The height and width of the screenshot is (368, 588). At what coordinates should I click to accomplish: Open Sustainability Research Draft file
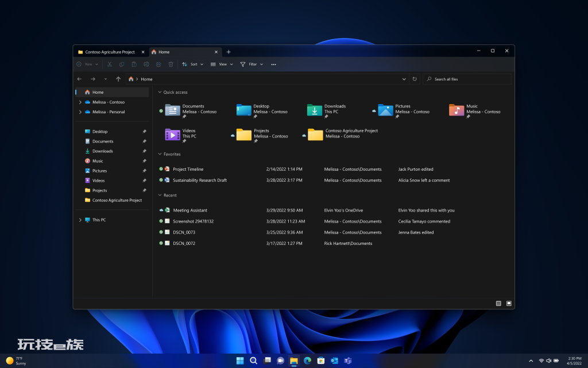click(199, 180)
